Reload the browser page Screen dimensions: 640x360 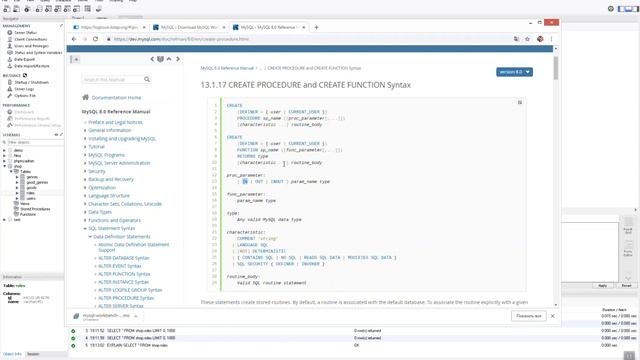coord(96,39)
